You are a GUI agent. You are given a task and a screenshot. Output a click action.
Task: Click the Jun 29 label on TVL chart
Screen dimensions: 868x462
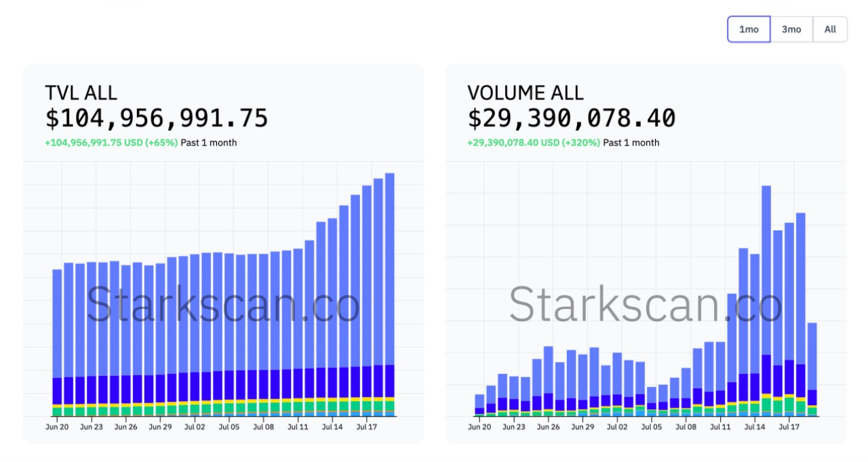coord(160,427)
